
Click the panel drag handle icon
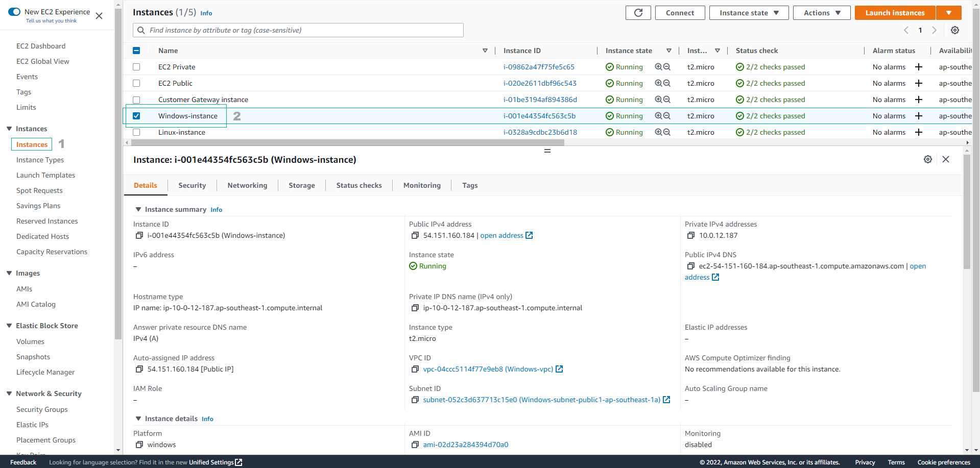point(547,151)
